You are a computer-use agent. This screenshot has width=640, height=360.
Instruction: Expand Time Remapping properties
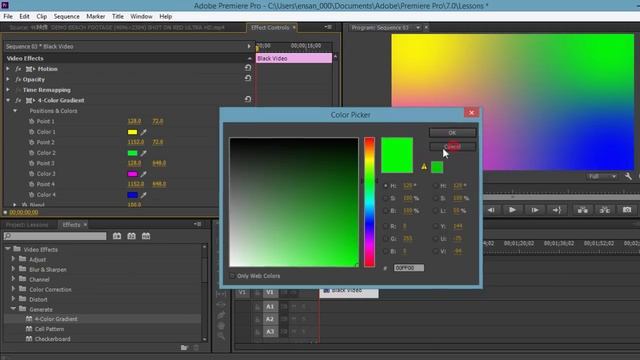tap(8, 90)
